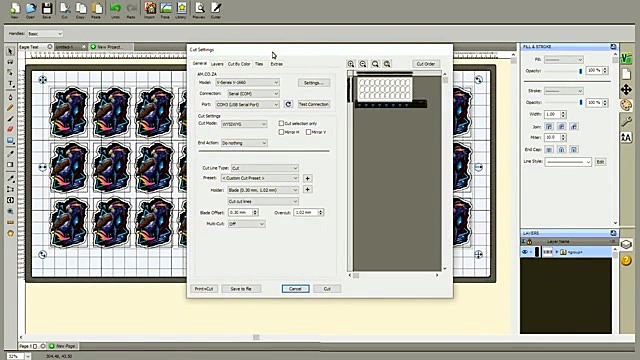Enable the Mirror H checkbox
This screenshot has height=360, width=640.
point(281,132)
